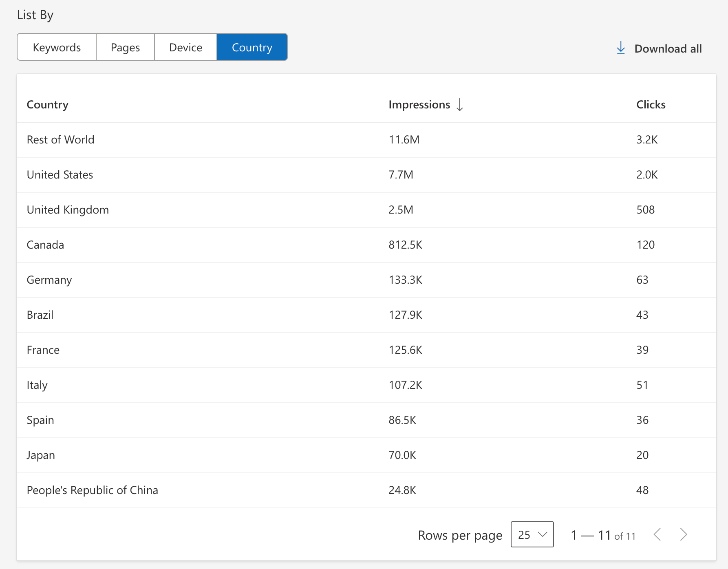
Task: Expand the page size selector showing 25
Action: tap(532, 535)
